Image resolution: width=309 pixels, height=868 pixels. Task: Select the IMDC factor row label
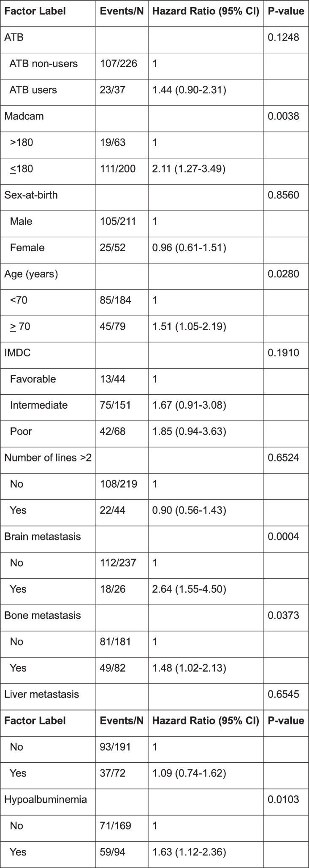click(18, 353)
